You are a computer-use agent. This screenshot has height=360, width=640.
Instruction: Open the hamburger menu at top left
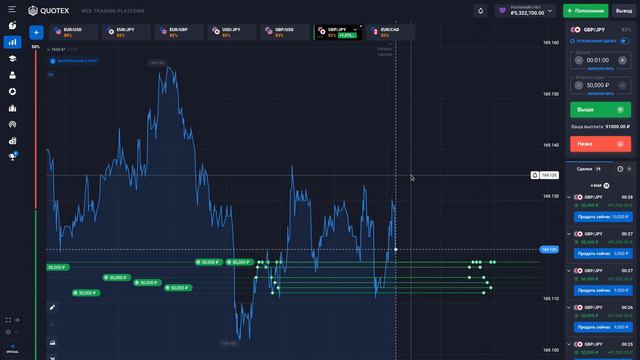point(12,9)
